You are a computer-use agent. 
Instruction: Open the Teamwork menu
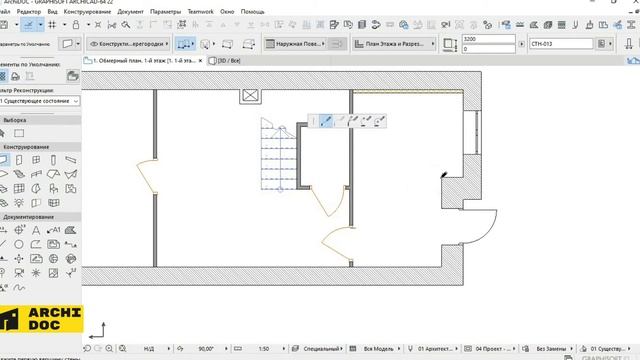[200, 11]
